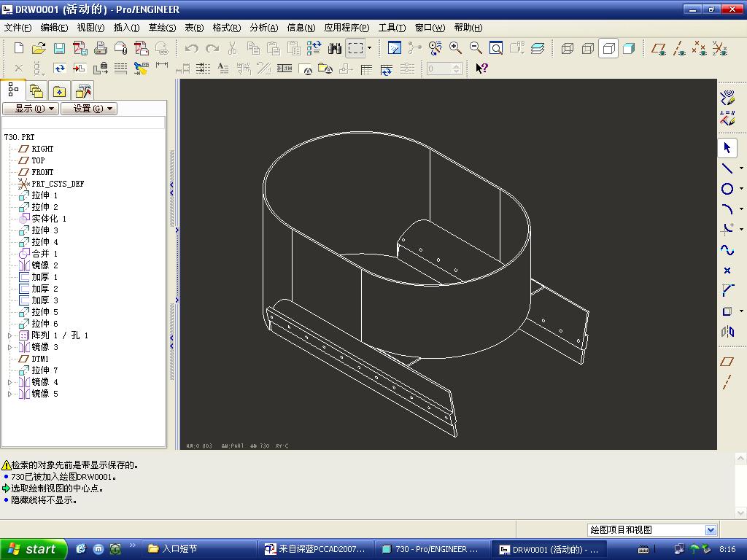Image resolution: width=747 pixels, height=560 pixels.
Task: Open the 帮助 menu
Action: coord(468,28)
